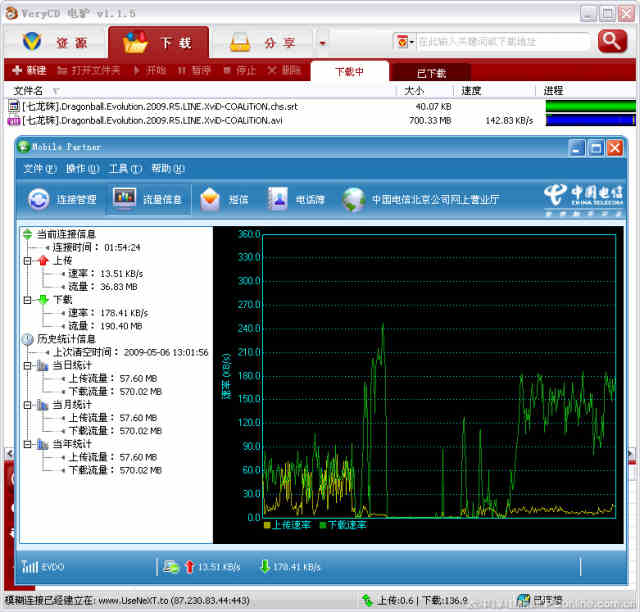Collapse the 当月统计 monthly statistics node
640x612 pixels.
(27, 405)
